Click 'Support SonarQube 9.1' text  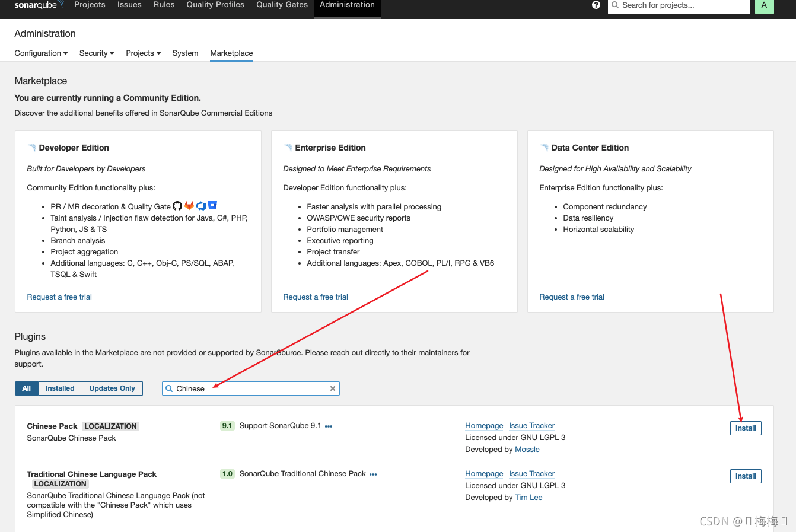(280, 426)
